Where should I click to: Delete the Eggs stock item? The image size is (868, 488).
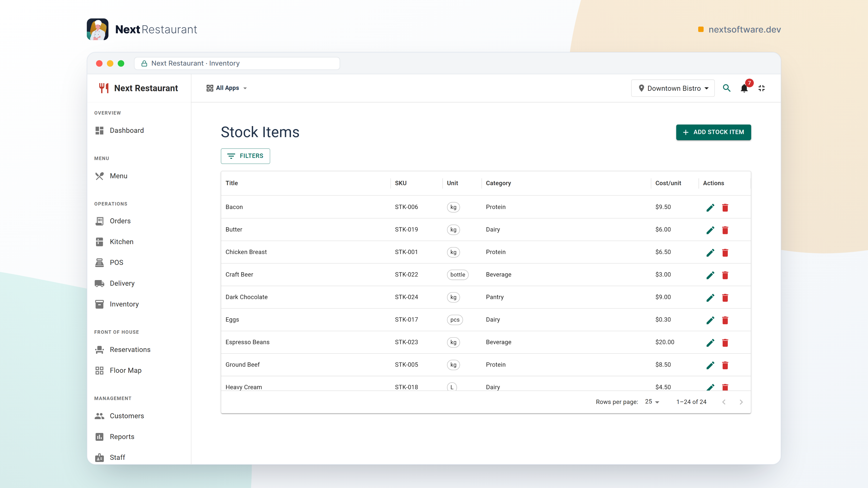pos(725,320)
